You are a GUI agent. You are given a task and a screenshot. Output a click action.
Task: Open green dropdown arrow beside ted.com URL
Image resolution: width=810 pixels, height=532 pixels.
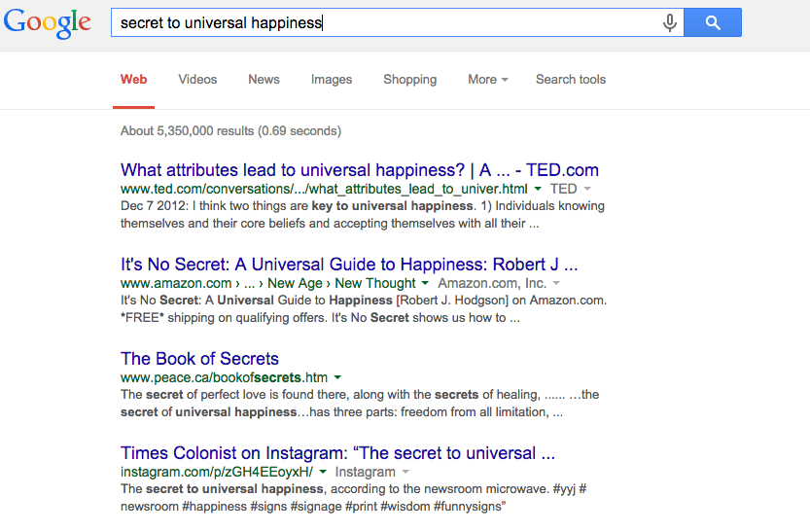[538, 189]
